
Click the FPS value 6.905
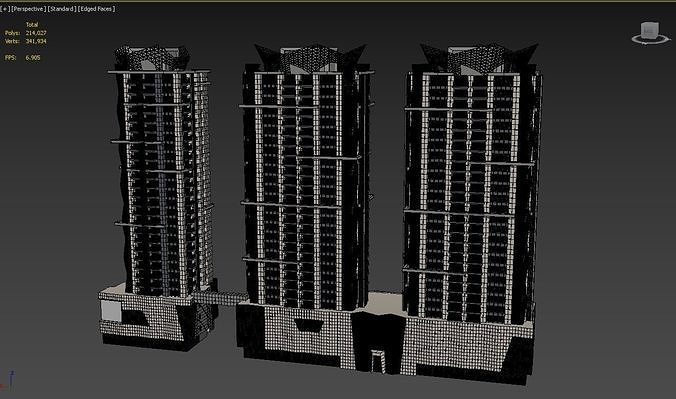click(x=33, y=57)
